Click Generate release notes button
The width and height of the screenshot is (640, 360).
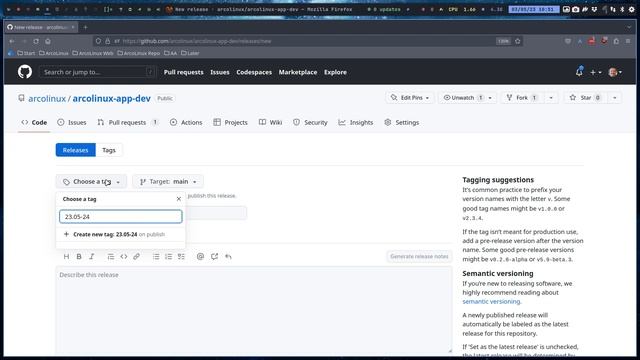pyautogui.click(x=419, y=256)
